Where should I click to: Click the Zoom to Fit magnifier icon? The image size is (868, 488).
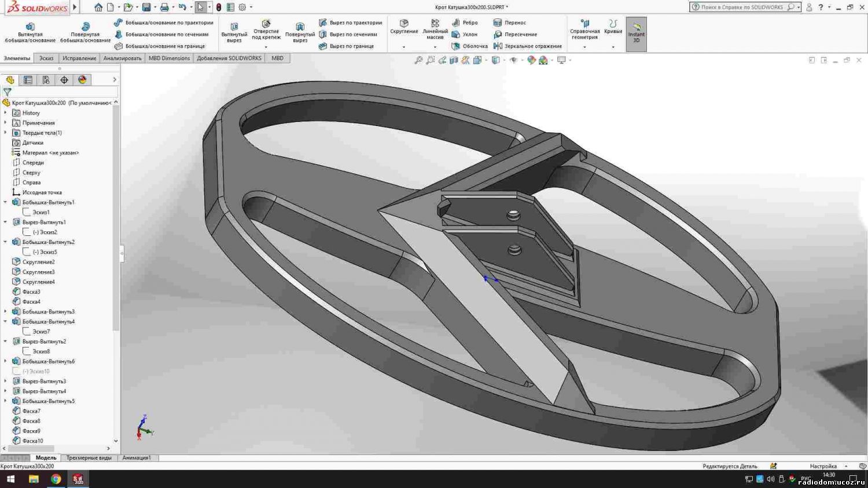pyautogui.click(x=418, y=60)
